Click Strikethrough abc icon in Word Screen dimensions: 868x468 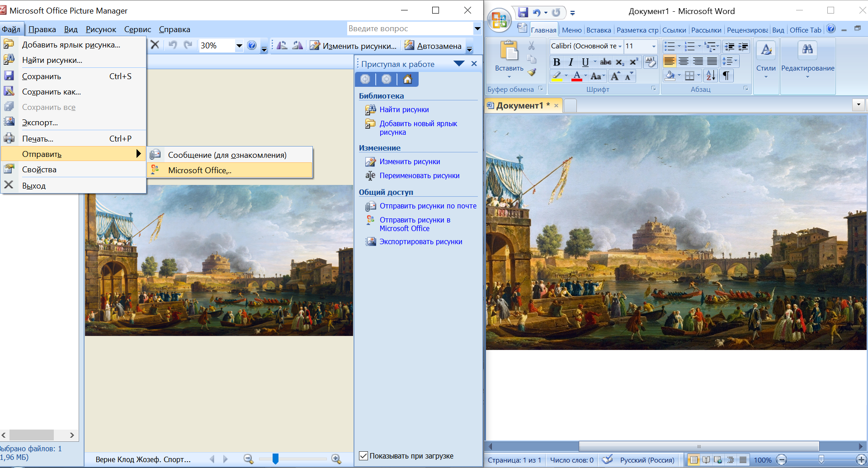605,62
